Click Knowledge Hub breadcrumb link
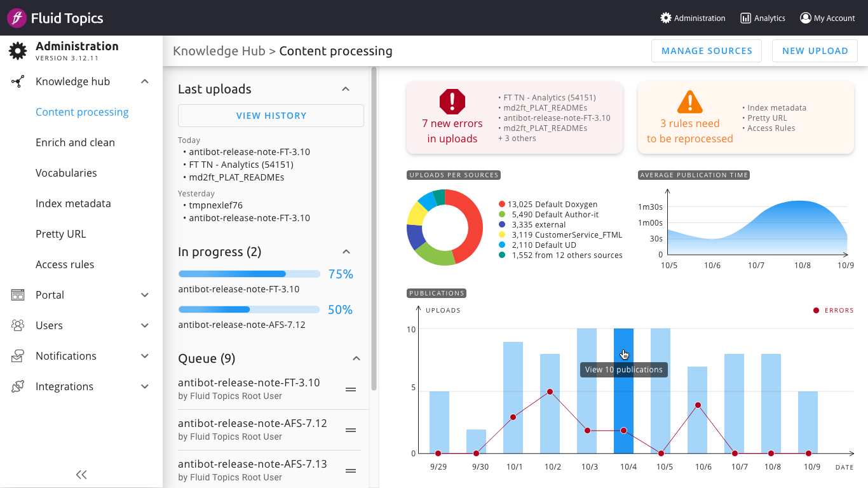The width and height of the screenshot is (868, 488). 219,51
